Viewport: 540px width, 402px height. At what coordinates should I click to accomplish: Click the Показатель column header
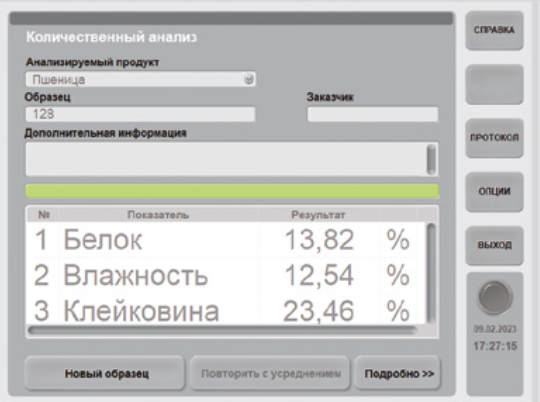click(158, 215)
